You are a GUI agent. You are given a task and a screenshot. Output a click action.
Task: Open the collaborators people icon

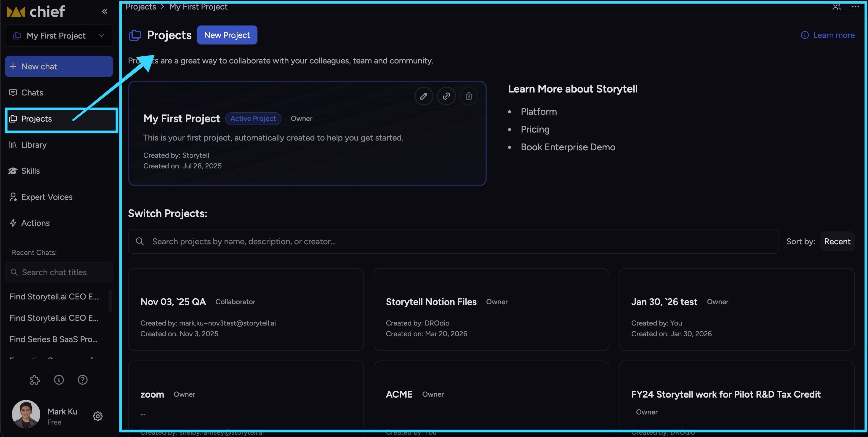836,7
